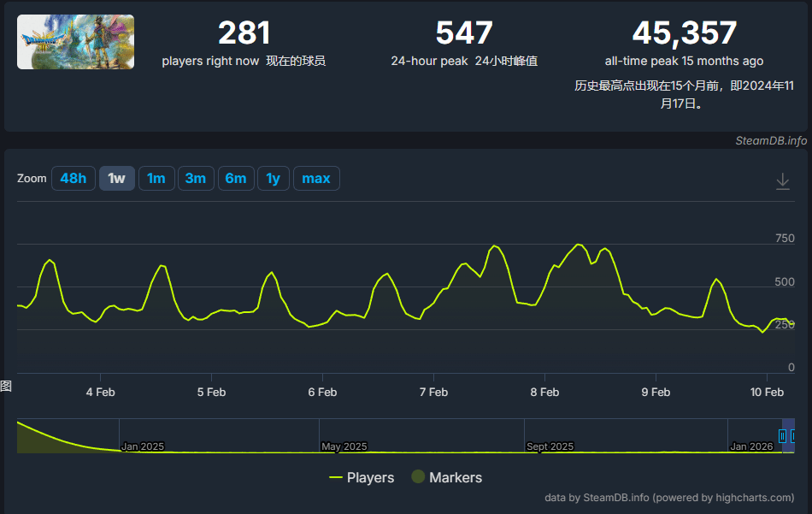Screen dimensions: 812x514
Task: Choose the 6m zoom option
Action: click(236, 178)
